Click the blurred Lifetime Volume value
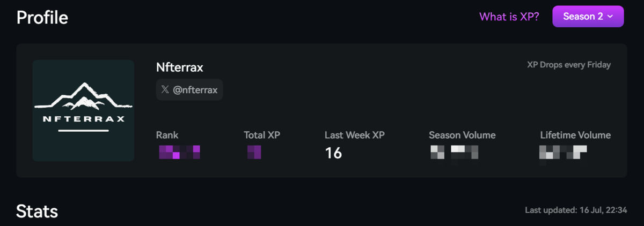This screenshot has height=226, width=644. 562,153
